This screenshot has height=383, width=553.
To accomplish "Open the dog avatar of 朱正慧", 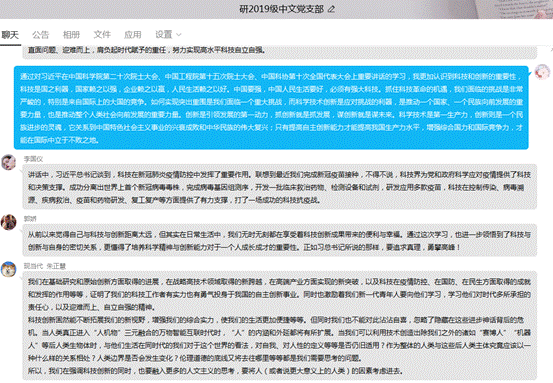I will tap(9, 269).
